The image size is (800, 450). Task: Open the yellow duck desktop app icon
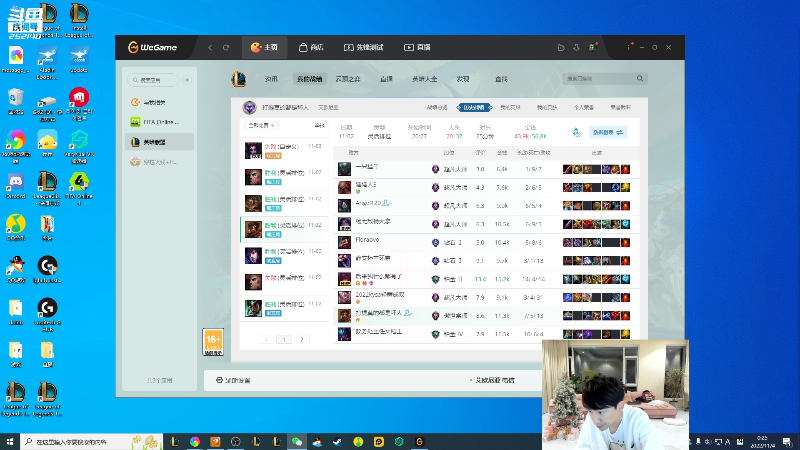[47, 143]
